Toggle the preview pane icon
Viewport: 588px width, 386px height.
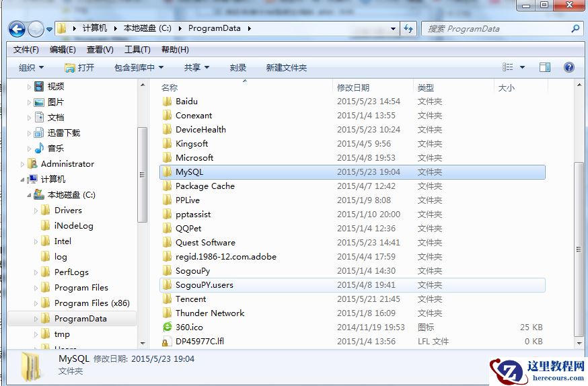545,67
